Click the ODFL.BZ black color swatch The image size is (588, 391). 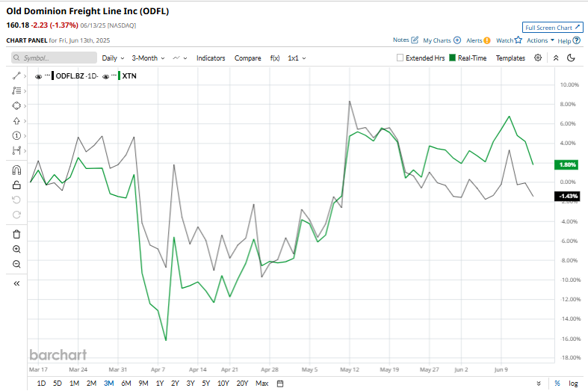click(x=53, y=76)
